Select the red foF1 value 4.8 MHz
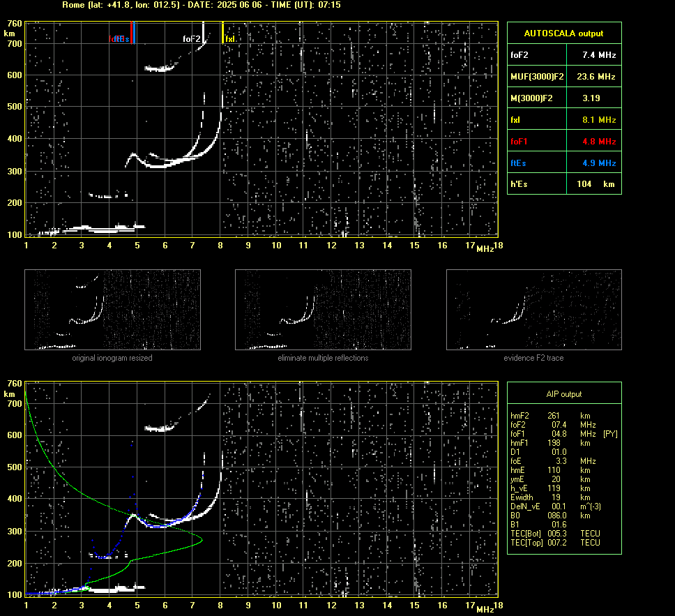The image size is (675, 616). [x=599, y=142]
